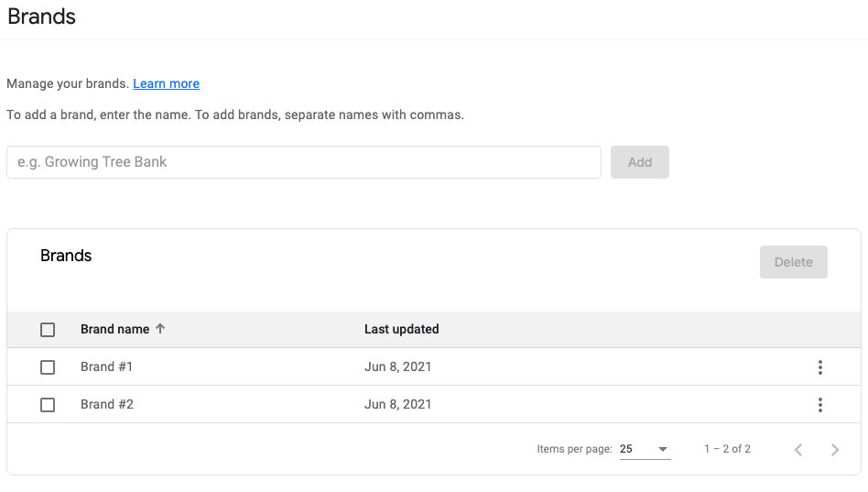Image resolution: width=868 pixels, height=492 pixels.
Task: Tick the Brand #1 checkbox
Action: pyautogui.click(x=48, y=367)
